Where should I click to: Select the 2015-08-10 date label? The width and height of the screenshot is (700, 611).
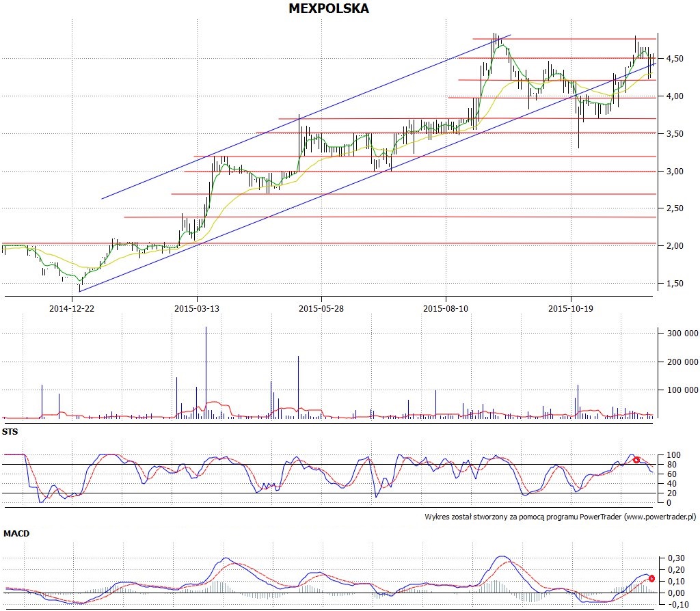pyautogui.click(x=446, y=308)
